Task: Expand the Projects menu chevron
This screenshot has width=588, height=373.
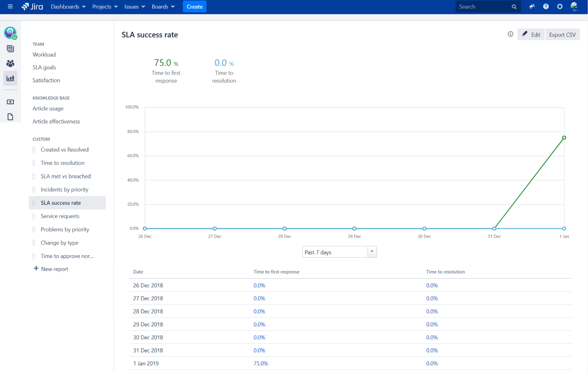Action: [x=116, y=6]
